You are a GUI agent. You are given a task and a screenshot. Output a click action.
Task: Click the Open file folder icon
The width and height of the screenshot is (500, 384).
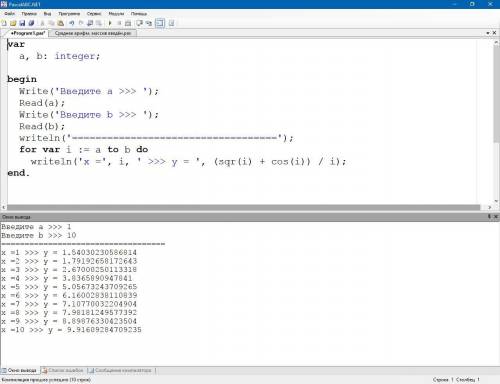13,23
